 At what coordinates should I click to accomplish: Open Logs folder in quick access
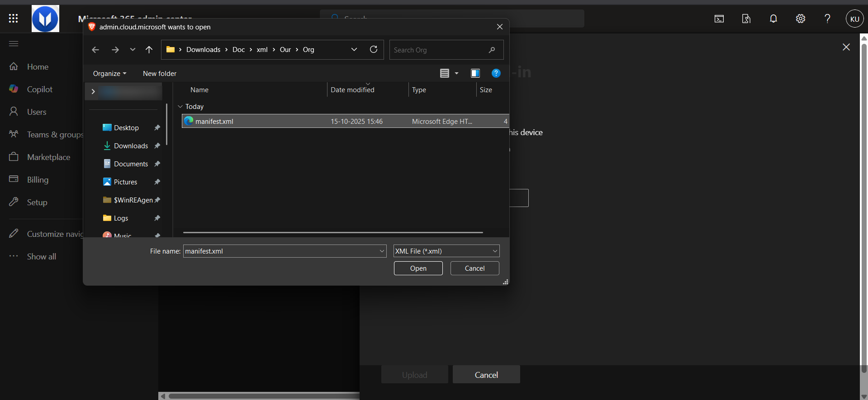click(121, 218)
